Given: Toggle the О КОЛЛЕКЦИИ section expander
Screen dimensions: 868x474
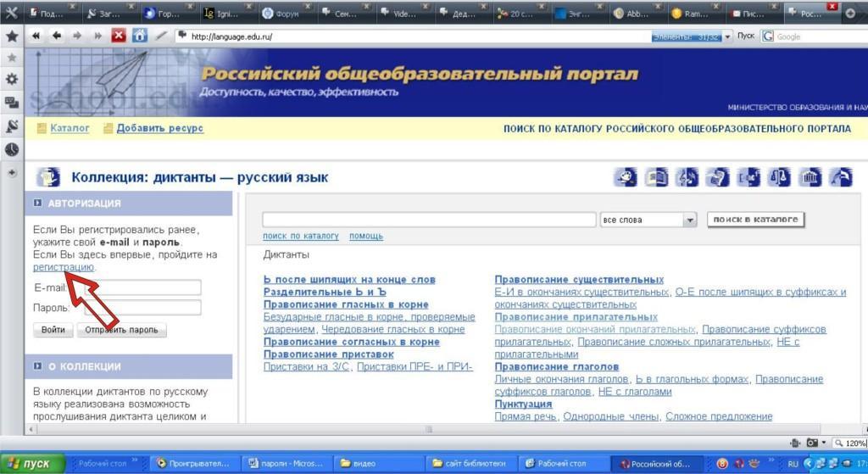Looking at the screenshot, I should click(x=37, y=366).
